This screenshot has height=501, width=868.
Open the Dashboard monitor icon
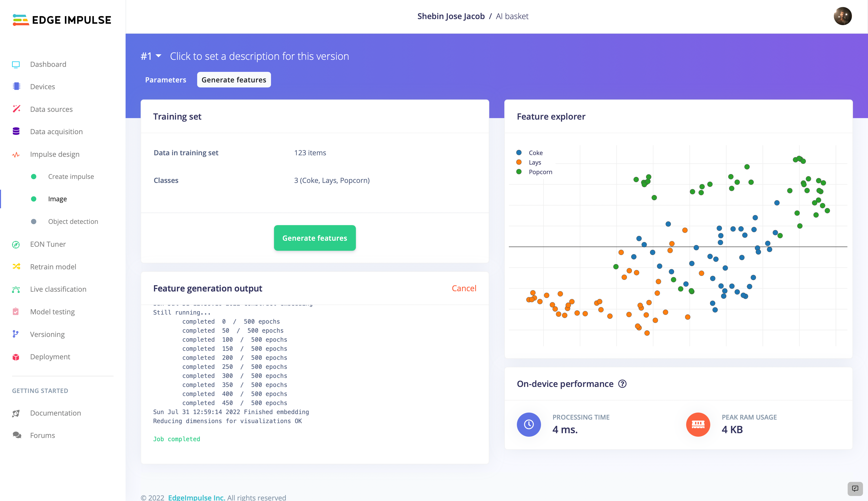[16, 65]
